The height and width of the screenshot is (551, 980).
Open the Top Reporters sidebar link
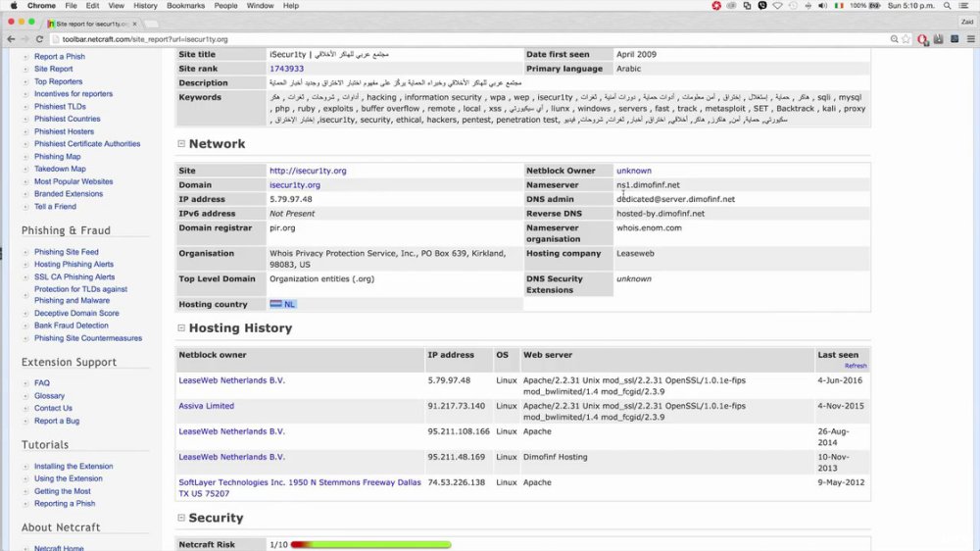tap(58, 81)
